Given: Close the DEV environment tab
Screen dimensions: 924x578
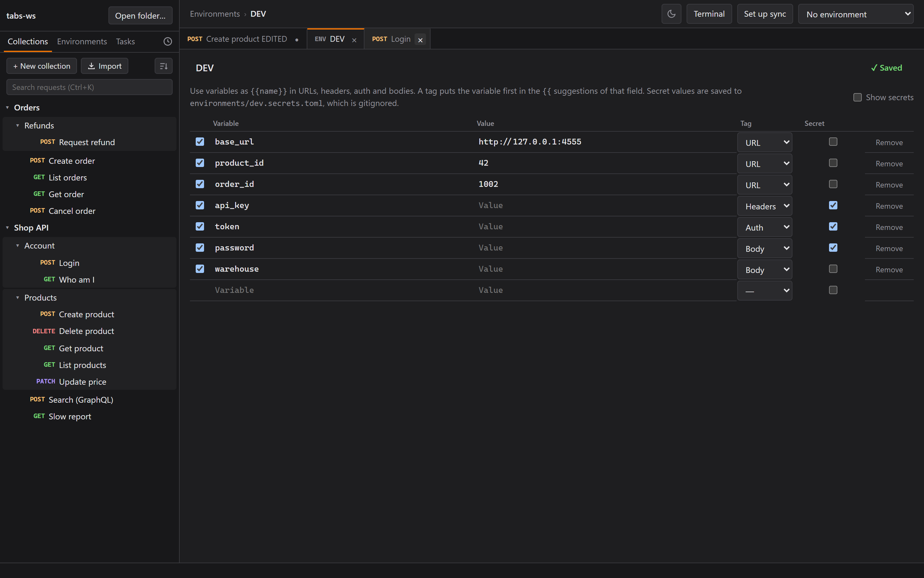Looking at the screenshot, I should pos(354,40).
